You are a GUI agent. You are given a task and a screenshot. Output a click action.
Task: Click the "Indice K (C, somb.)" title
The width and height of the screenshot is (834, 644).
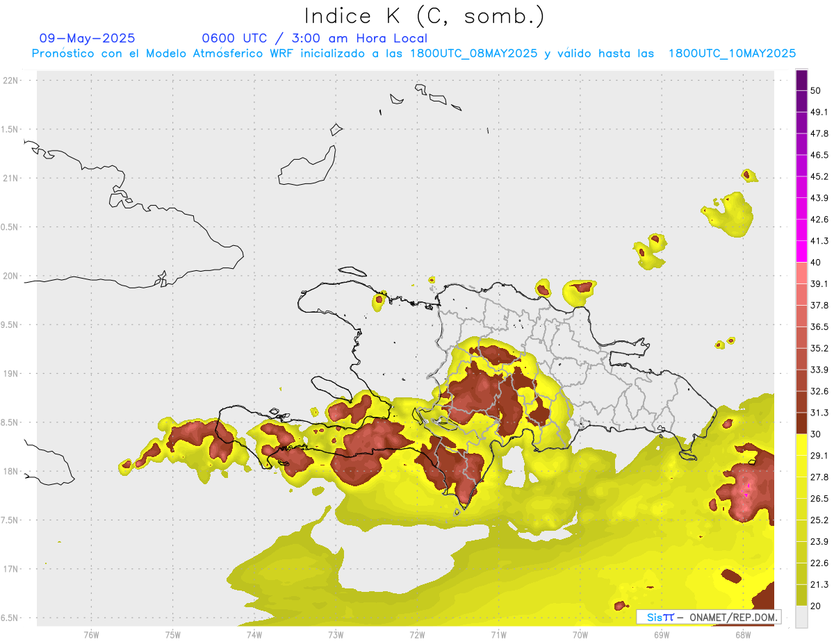[424, 16]
